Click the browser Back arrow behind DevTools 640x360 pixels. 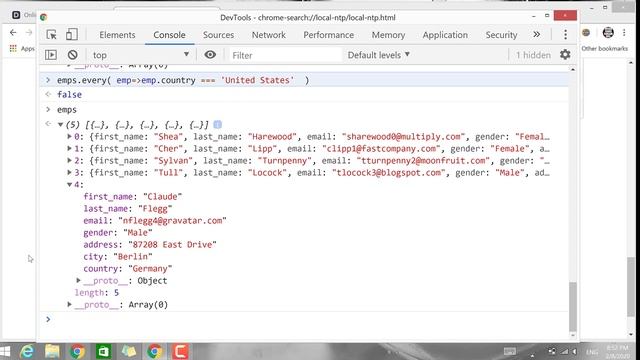point(13,33)
